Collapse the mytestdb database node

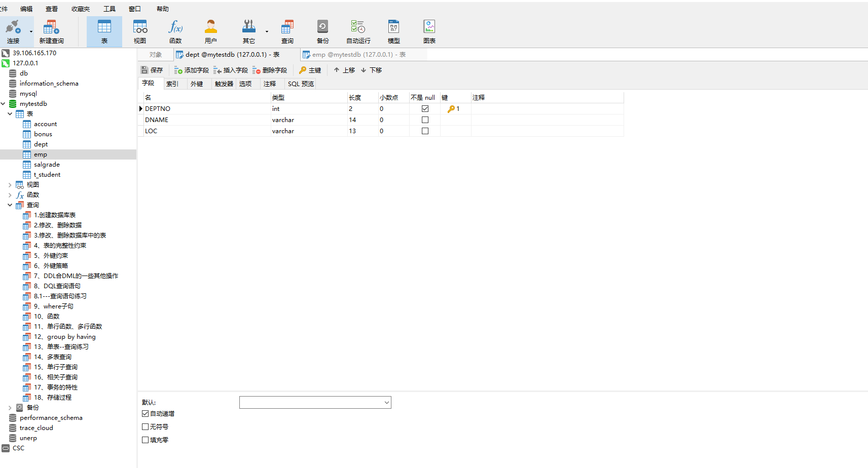(x=4, y=104)
